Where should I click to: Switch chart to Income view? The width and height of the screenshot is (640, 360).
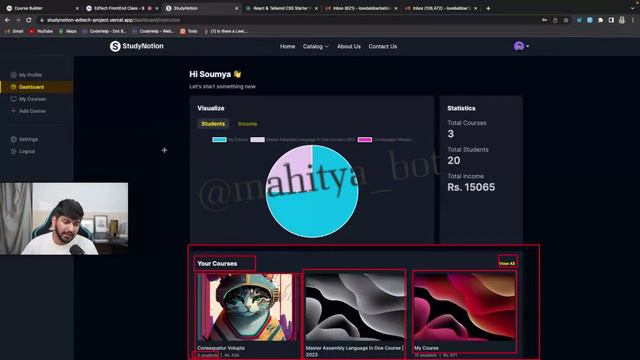(247, 124)
